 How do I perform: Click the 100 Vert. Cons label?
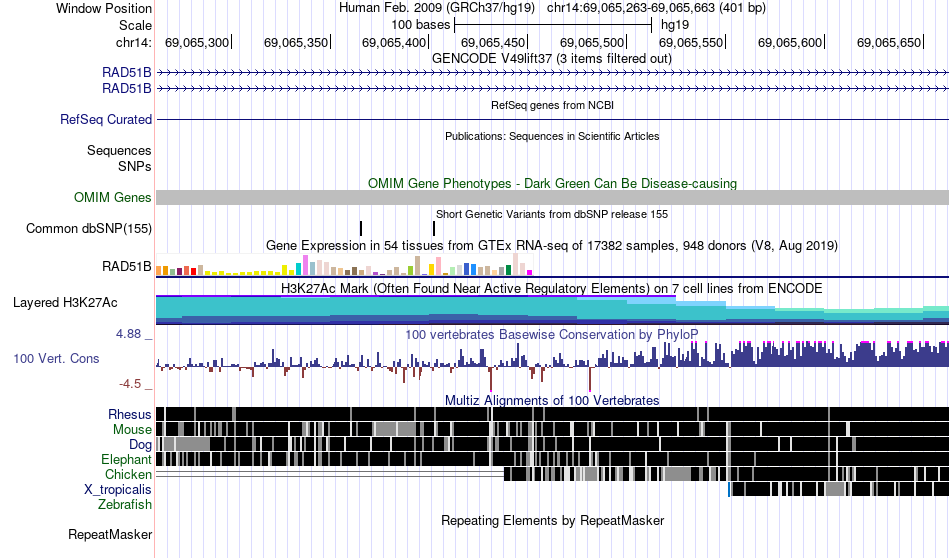tap(56, 359)
